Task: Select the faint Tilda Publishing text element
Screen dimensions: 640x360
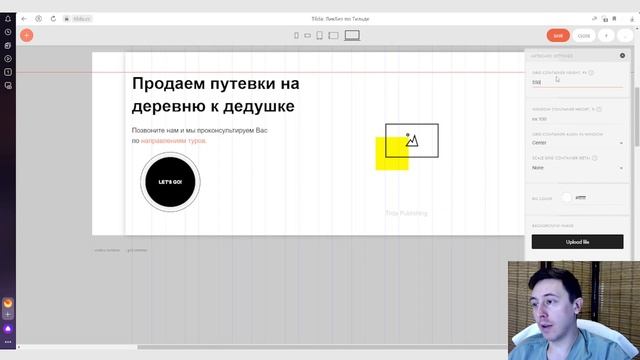Action: [406, 213]
